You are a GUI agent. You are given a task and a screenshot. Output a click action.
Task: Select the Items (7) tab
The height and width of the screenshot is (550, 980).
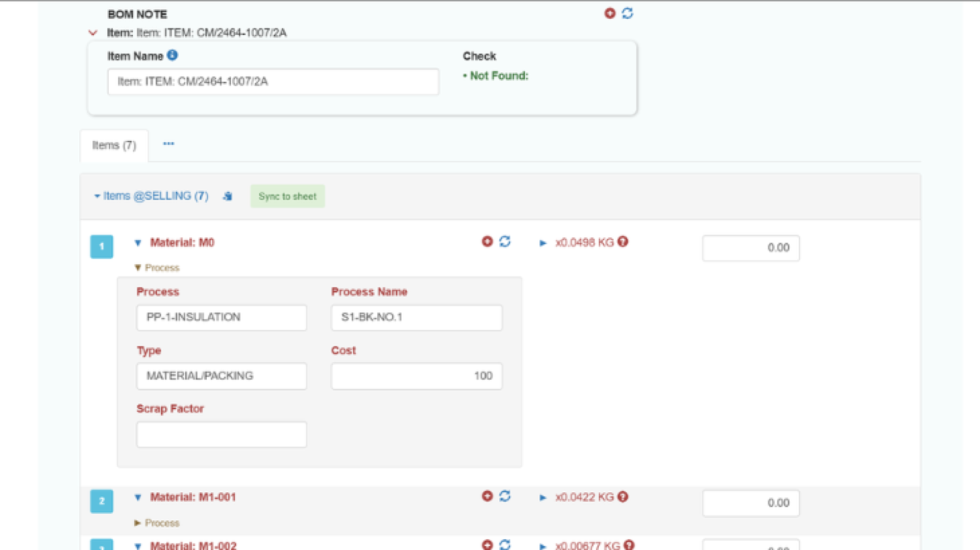point(114,145)
